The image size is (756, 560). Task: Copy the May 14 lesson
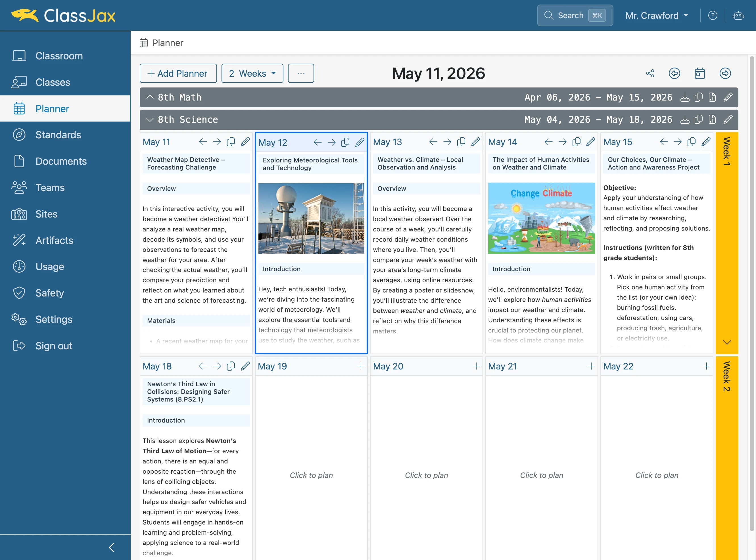tap(576, 142)
